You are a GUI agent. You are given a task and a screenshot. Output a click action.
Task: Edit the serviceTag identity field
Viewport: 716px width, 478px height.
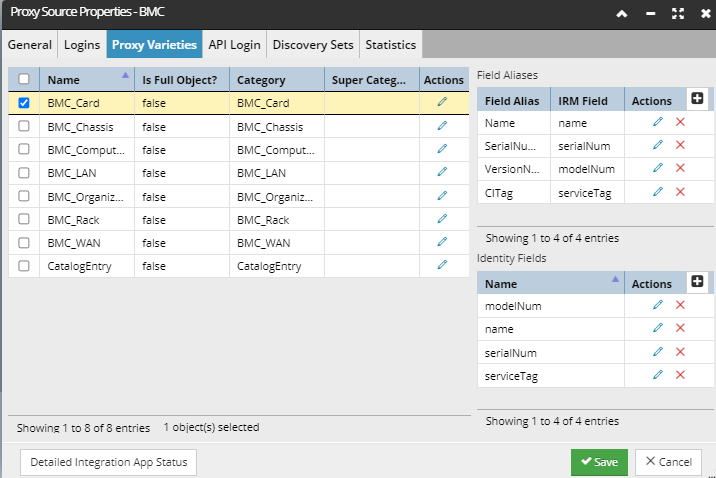click(x=658, y=375)
